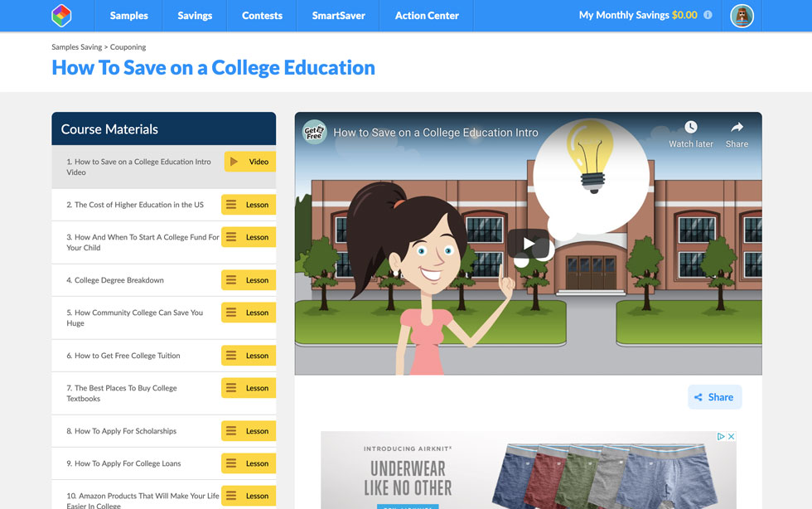Viewport: 812px width, 509px height.
Task: Open How to Get Free College Tuition
Action: [x=249, y=356]
